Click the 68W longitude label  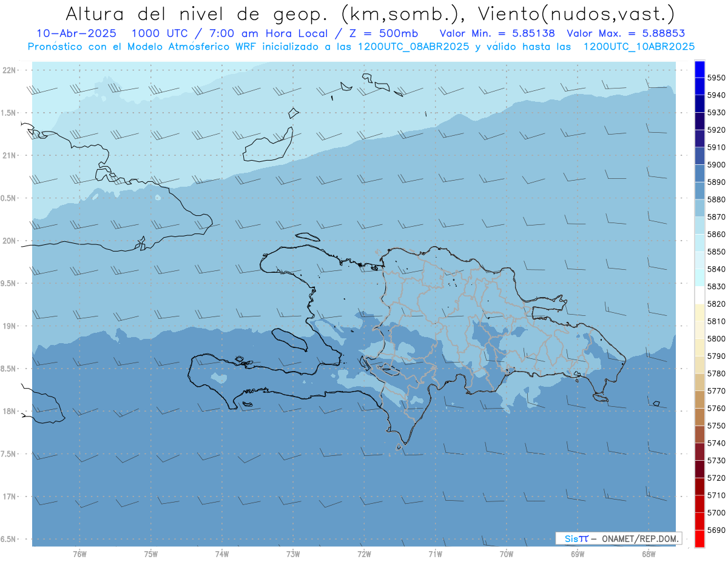pyautogui.click(x=649, y=554)
